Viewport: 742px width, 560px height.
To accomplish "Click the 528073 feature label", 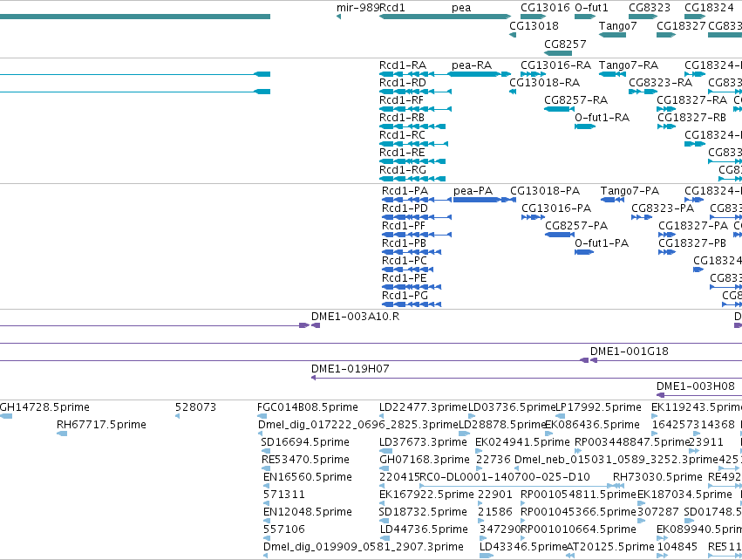I will [195, 407].
